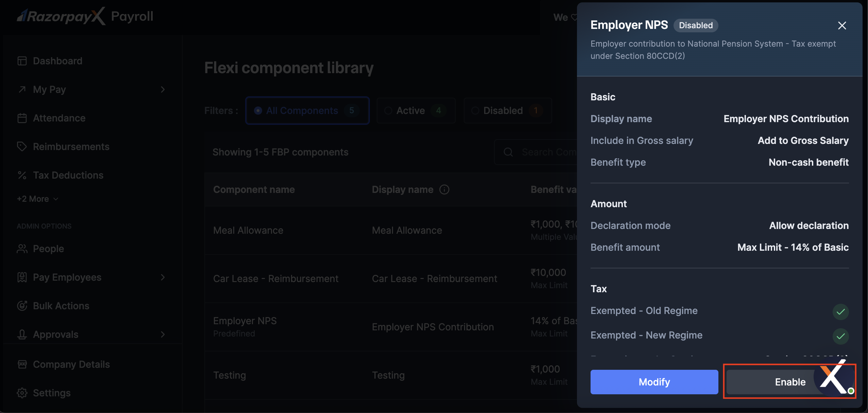Click 'Non-cash benefit' value

pos(809,162)
